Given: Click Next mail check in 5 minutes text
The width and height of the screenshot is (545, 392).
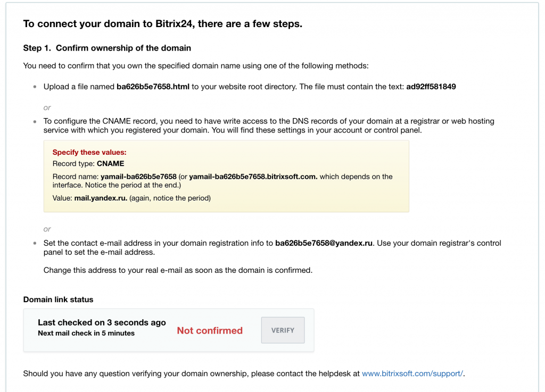Looking at the screenshot, I should coord(86,333).
